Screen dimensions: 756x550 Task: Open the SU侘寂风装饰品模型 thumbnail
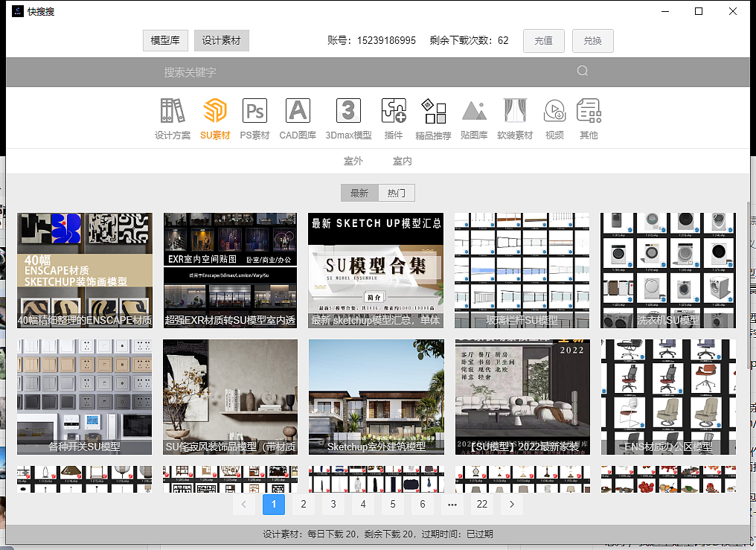coord(231,397)
